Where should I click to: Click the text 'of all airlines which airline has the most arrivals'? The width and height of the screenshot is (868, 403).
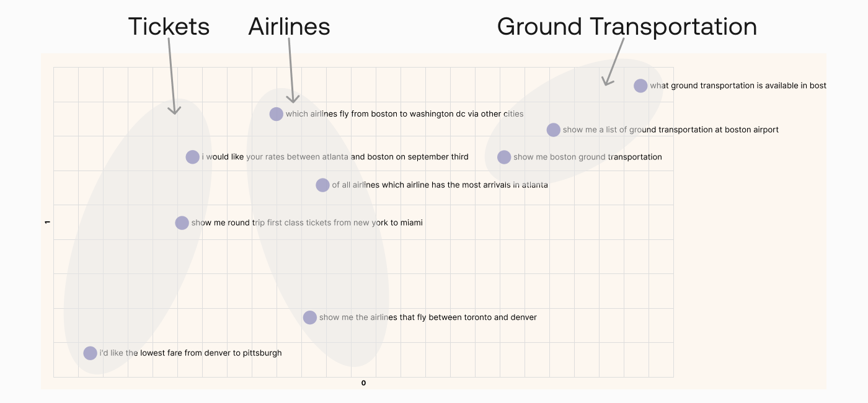440,185
